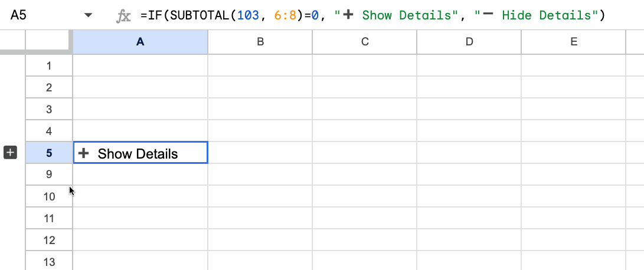
Task: Select row 9 header
Action: click(x=49, y=174)
